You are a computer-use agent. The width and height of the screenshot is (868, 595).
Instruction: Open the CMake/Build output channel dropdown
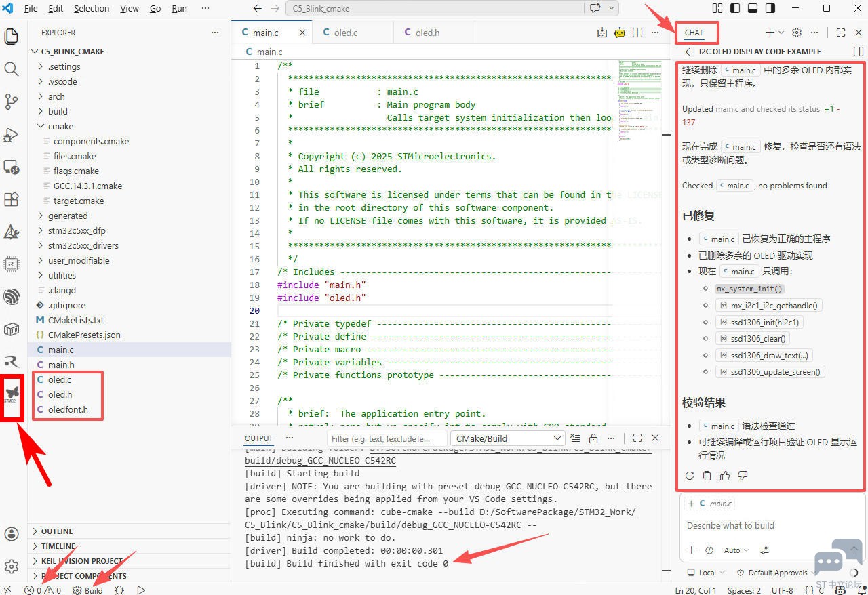(507, 438)
